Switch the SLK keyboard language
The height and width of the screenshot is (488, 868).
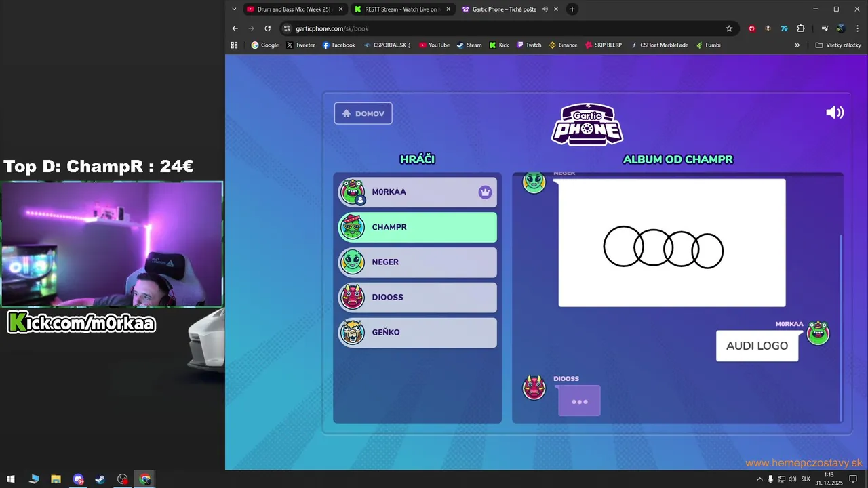coord(806,479)
